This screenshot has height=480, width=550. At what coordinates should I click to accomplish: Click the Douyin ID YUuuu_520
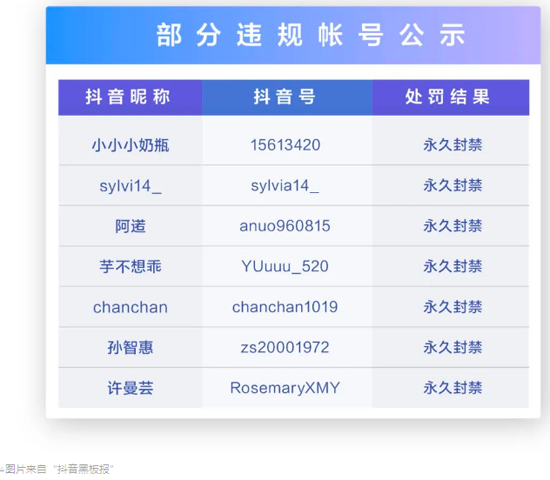pyautogui.click(x=285, y=266)
